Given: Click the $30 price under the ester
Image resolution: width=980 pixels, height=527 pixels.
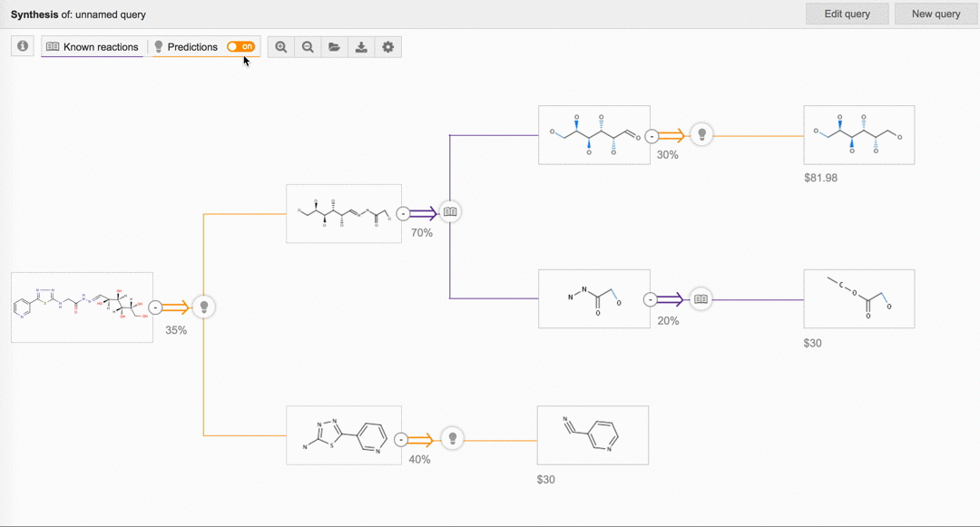Looking at the screenshot, I should coord(812,344).
